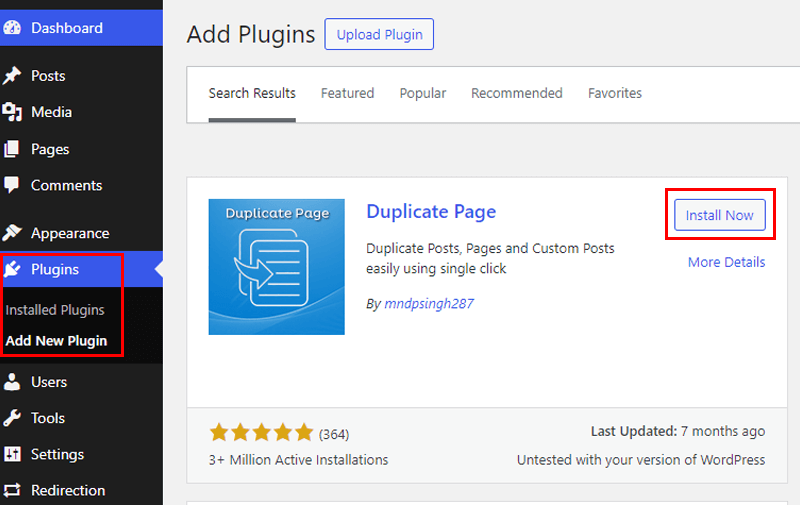Viewport: 800px width, 505px height.
Task: Click the Dashboard gauge icon
Action: [x=12, y=28]
